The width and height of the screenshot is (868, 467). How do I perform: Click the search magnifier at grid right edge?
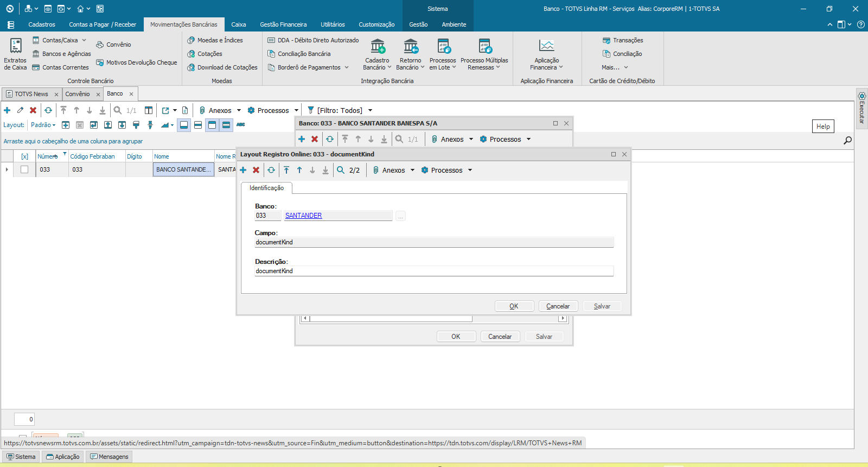[x=847, y=141]
